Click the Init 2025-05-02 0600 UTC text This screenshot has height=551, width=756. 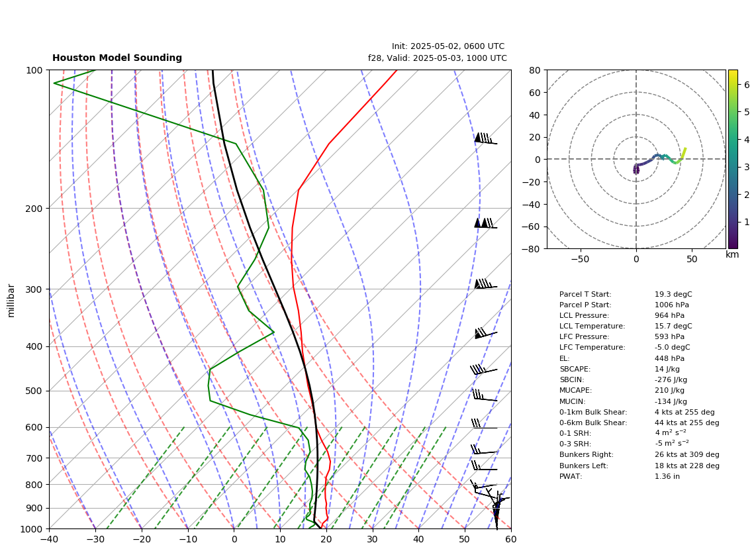[448, 46]
